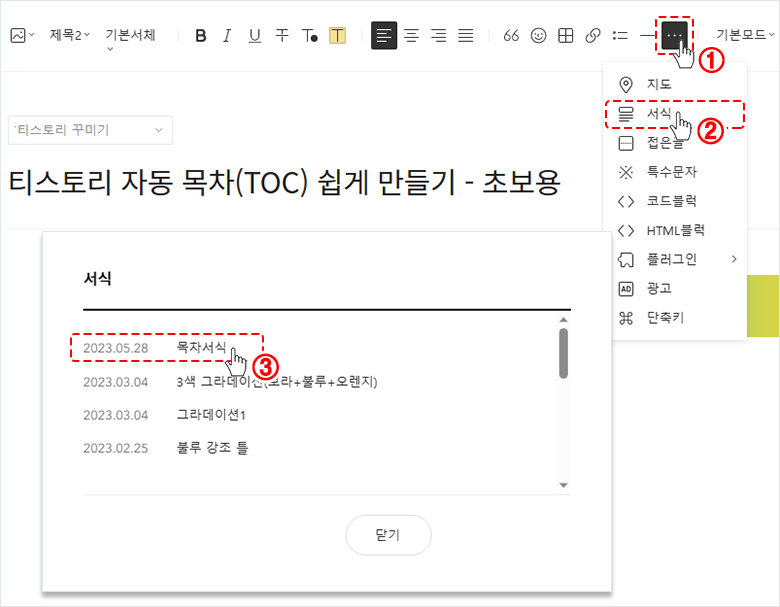Choose the 그라데이션1 template

click(211, 414)
